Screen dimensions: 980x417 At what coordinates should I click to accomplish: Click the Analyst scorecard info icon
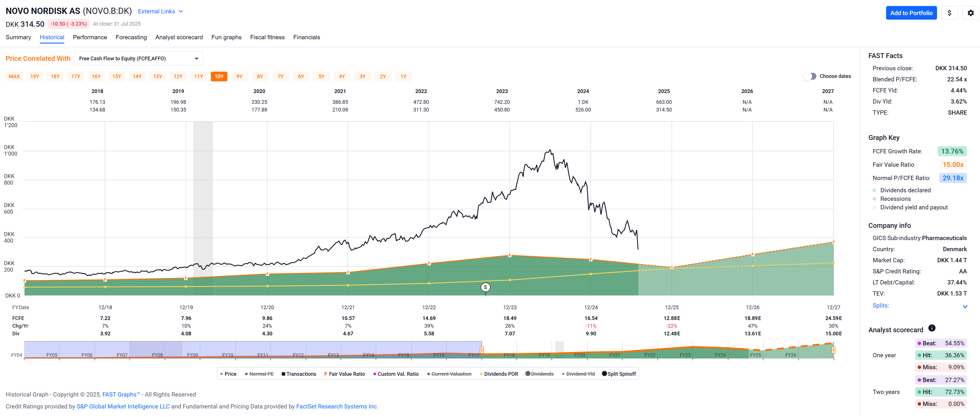pyautogui.click(x=932, y=328)
